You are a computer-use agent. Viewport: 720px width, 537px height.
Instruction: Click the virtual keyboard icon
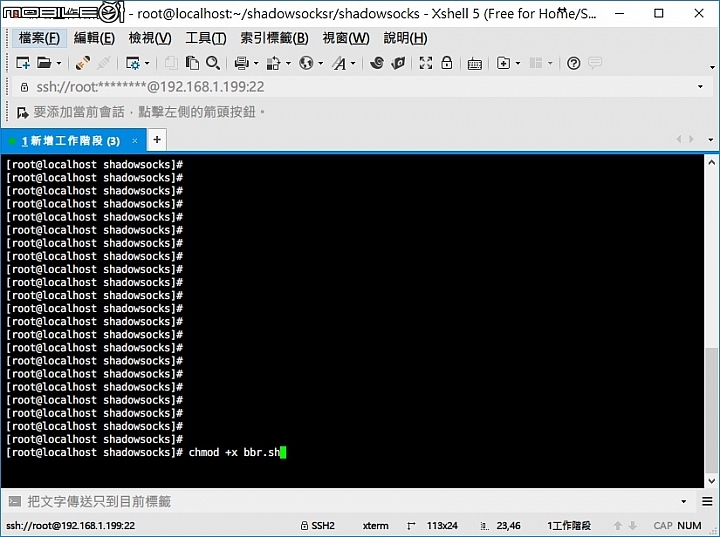tap(474, 64)
